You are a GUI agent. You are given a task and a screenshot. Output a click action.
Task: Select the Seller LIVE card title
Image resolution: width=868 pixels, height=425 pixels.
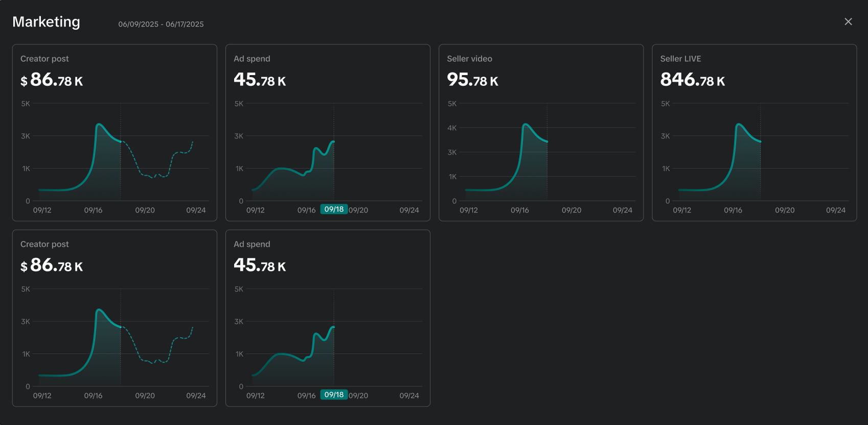(x=680, y=59)
